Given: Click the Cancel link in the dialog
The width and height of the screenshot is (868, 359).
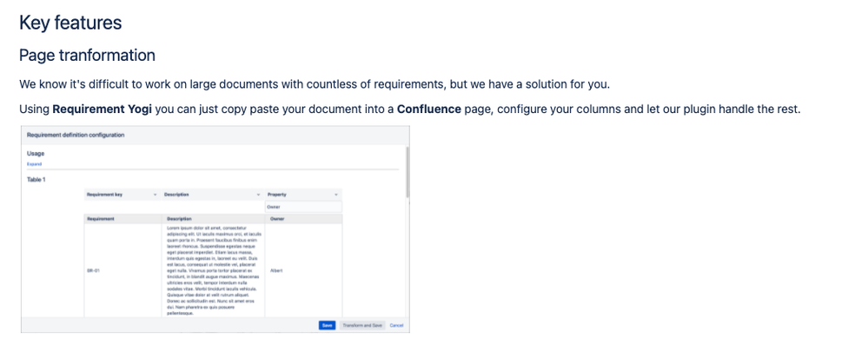Looking at the screenshot, I should pos(396,325).
